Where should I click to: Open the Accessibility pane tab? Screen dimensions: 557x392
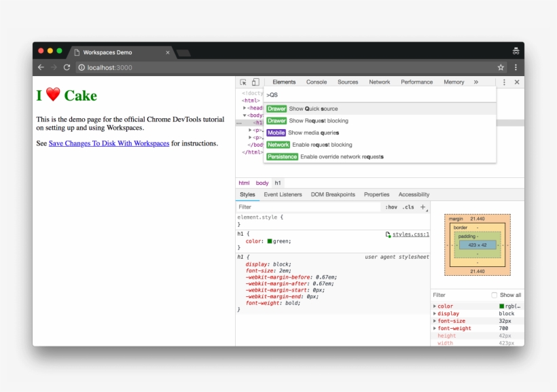(x=414, y=194)
